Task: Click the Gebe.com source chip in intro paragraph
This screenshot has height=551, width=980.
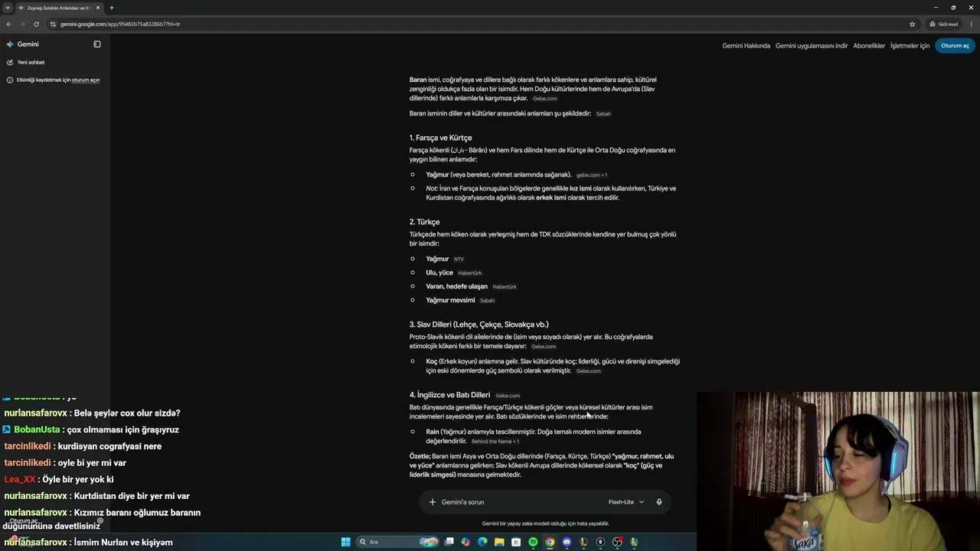Action: tap(545, 99)
